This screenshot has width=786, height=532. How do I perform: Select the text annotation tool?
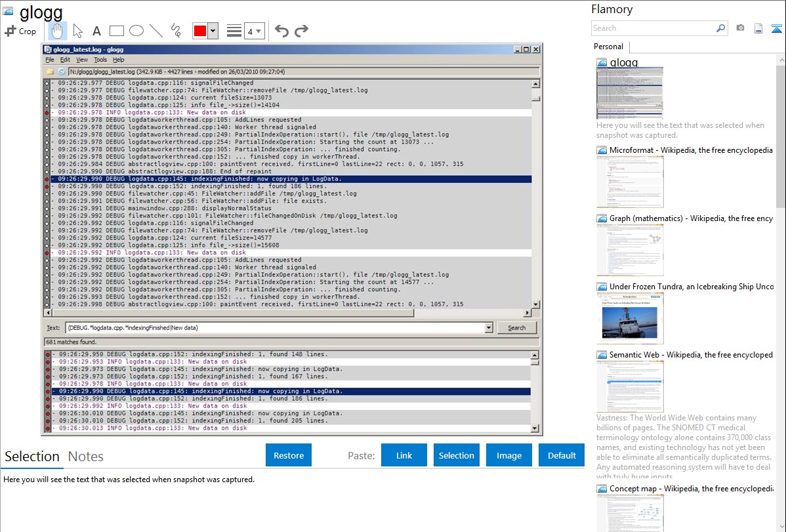96,31
